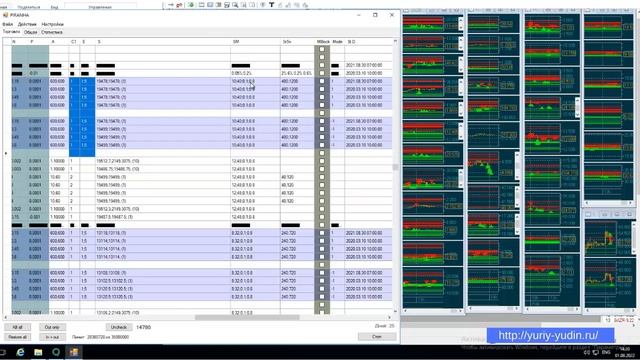Click magnifier zoom icon in top toolbar
The height and width of the screenshot is (360, 640).
[235, 5]
